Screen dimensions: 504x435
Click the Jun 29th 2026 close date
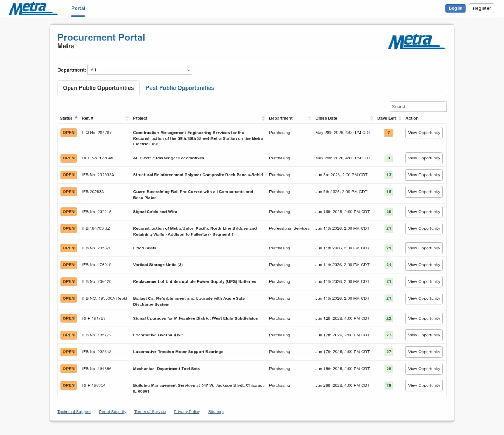[x=342, y=386]
